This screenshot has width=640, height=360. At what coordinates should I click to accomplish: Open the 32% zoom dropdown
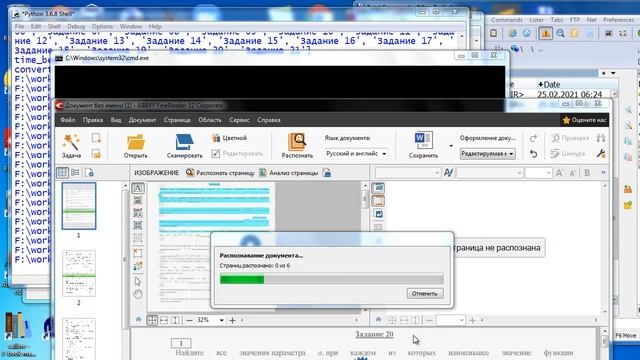tap(222, 320)
